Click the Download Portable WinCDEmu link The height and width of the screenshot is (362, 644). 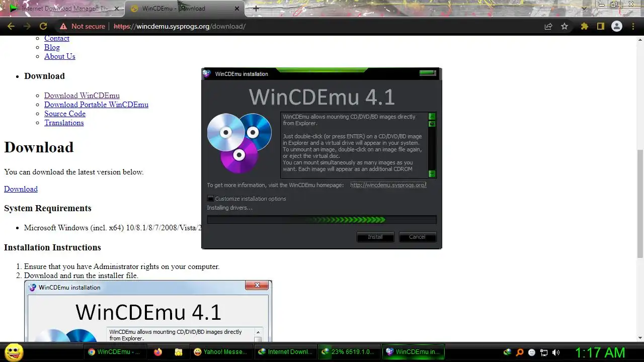[x=96, y=105]
